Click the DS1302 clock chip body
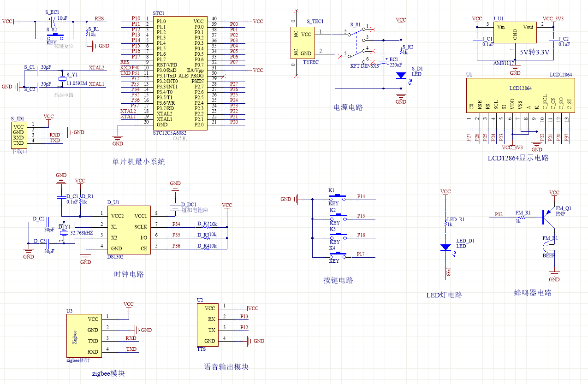 pyautogui.click(x=129, y=232)
